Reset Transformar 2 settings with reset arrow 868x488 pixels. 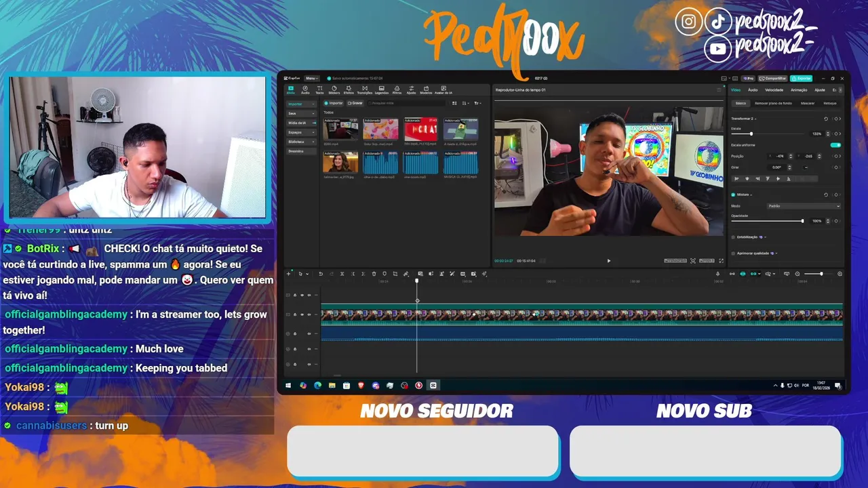pyautogui.click(x=826, y=119)
